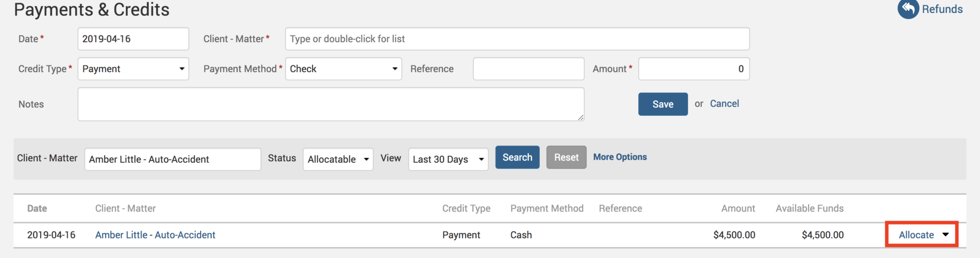Select the Amount input field
The height and width of the screenshot is (258, 980).
tap(693, 69)
